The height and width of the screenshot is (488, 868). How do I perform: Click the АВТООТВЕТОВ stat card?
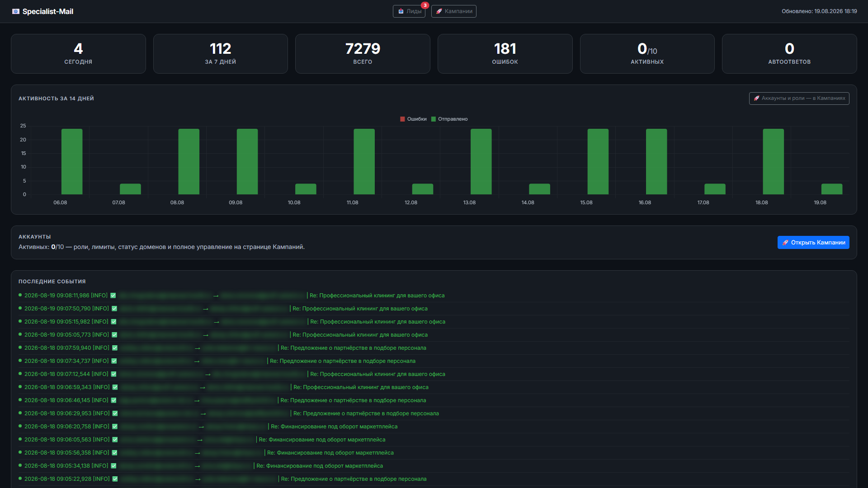789,54
